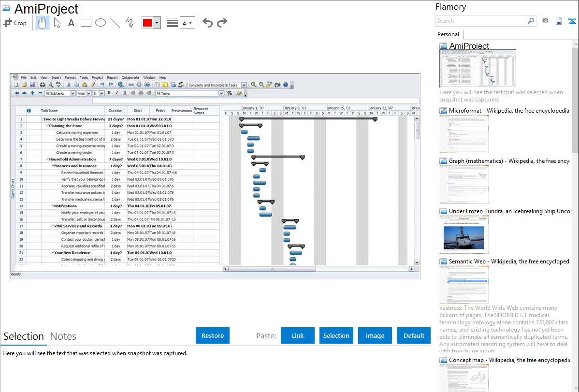This screenshot has width=579, height=392.
Task: Open the Semantic Web snapshot thumbnail
Action: coord(464,285)
